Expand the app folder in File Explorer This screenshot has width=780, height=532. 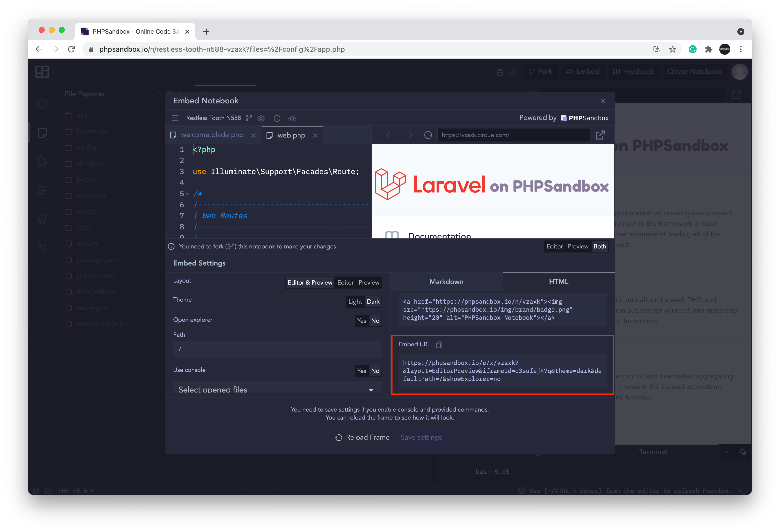coord(77,115)
